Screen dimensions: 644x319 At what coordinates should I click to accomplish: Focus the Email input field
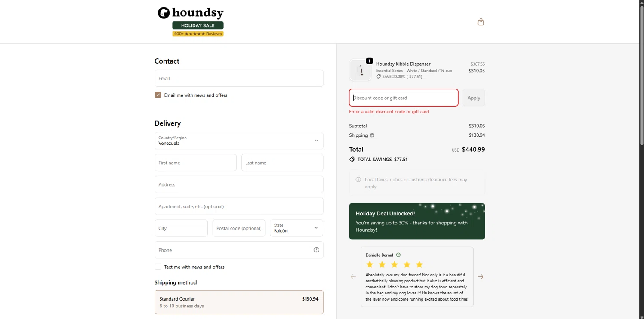239,78
